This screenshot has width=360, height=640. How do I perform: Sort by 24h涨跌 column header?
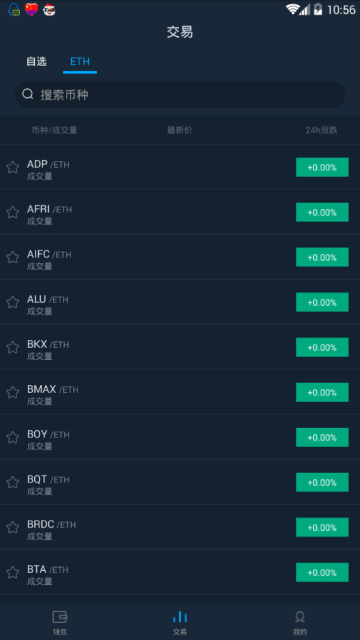pos(321,130)
